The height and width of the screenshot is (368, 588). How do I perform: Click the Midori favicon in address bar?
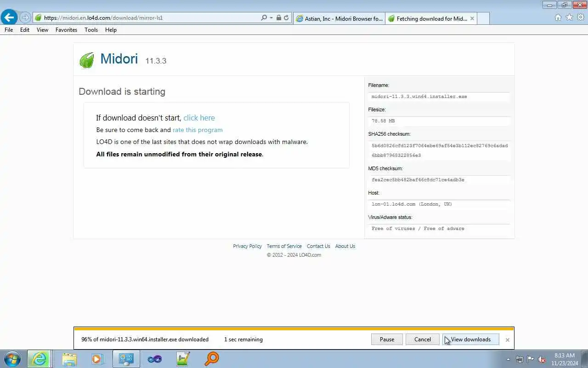click(38, 18)
